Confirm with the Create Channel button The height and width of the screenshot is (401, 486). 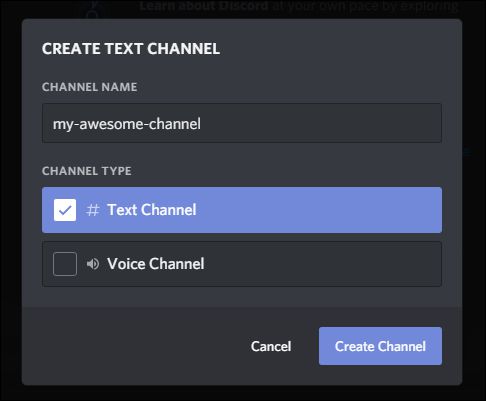pos(380,346)
